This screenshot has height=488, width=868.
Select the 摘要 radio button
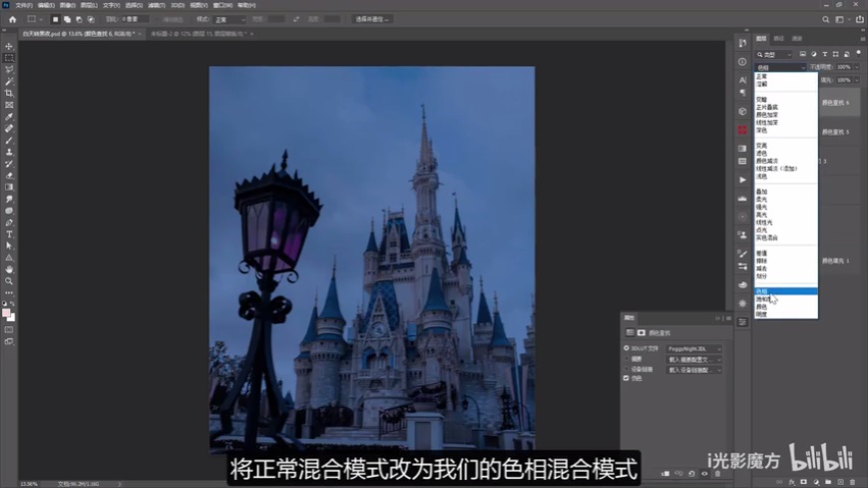(x=627, y=359)
